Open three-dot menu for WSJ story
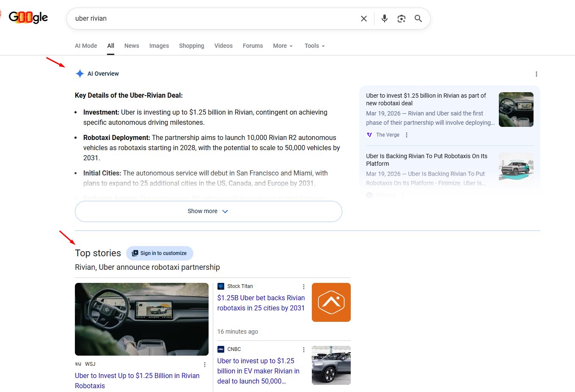The width and height of the screenshot is (575, 392). (205, 365)
